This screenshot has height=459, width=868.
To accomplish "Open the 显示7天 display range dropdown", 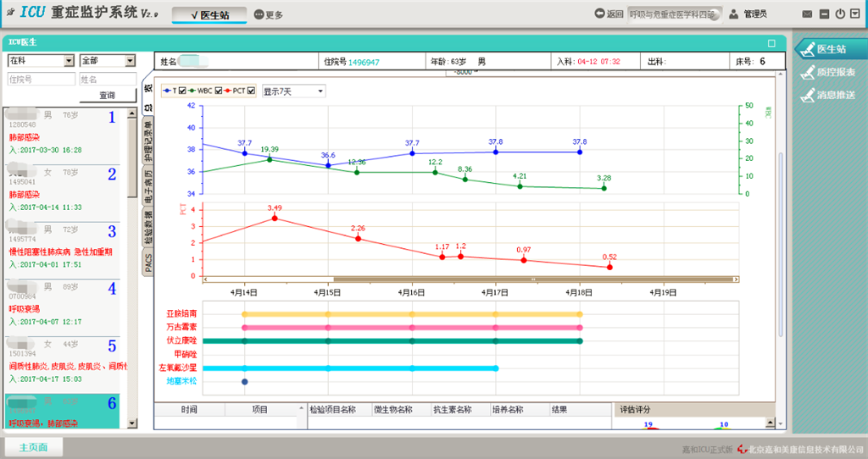I will click(293, 91).
